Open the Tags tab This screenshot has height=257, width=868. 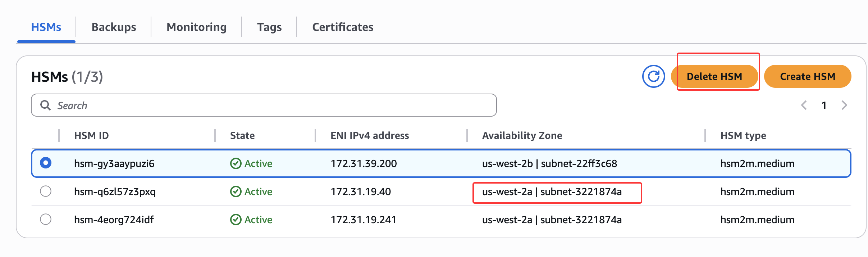pyautogui.click(x=269, y=27)
